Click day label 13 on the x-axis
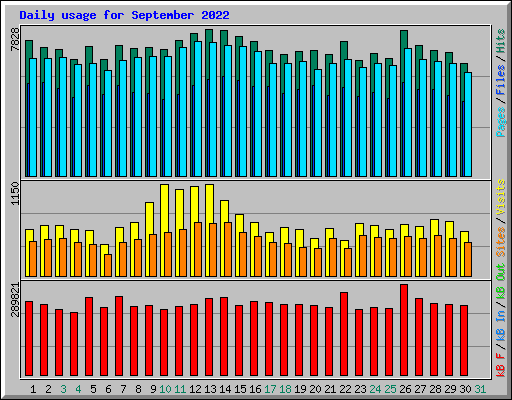The height and width of the screenshot is (400, 512). pyautogui.click(x=210, y=389)
